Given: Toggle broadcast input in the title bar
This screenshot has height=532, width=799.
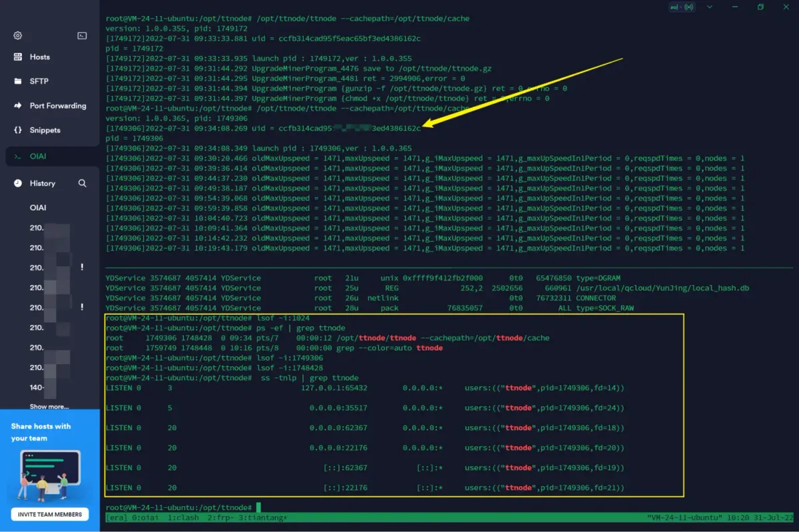Looking at the screenshot, I should click(x=688, y=7).
